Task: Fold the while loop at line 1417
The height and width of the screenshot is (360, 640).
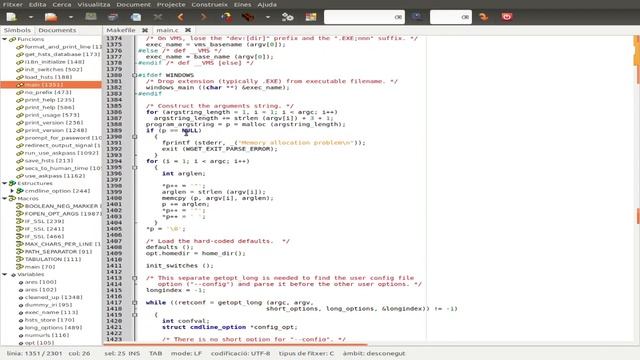Action: click(x=135, y=302)
